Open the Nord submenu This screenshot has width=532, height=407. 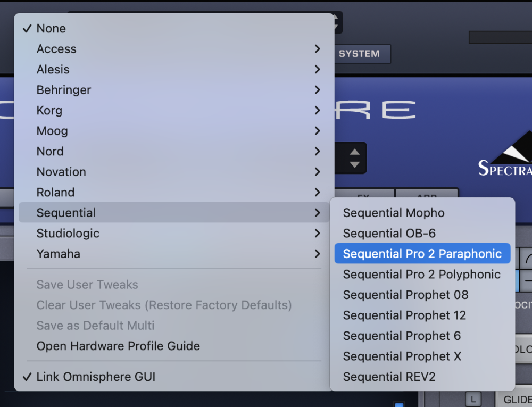(x=50, y=152)
